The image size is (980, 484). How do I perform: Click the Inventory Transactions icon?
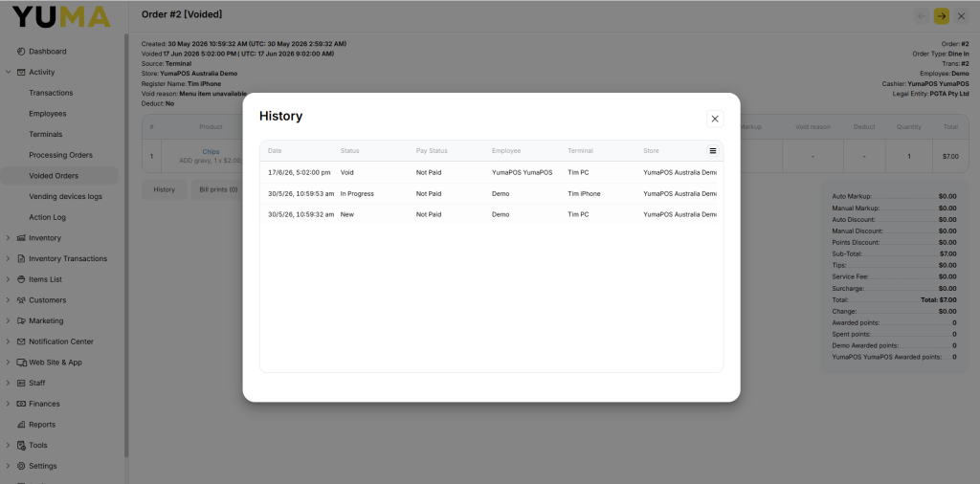click(21, 258)
